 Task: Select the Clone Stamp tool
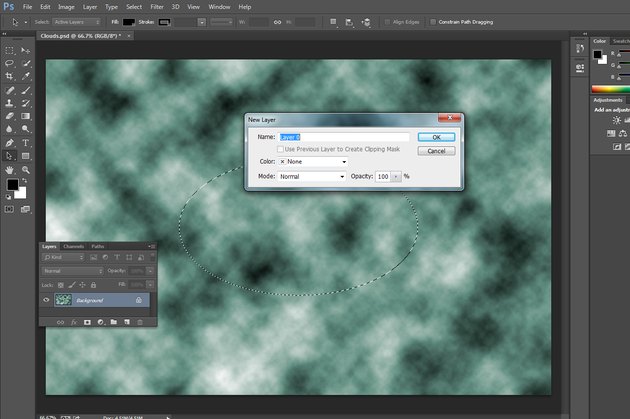9,103
